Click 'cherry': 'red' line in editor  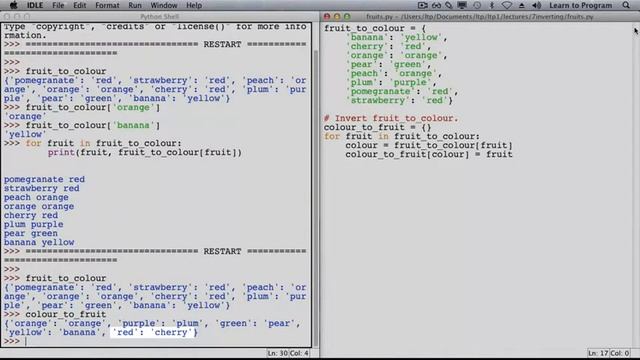(388, 47)
